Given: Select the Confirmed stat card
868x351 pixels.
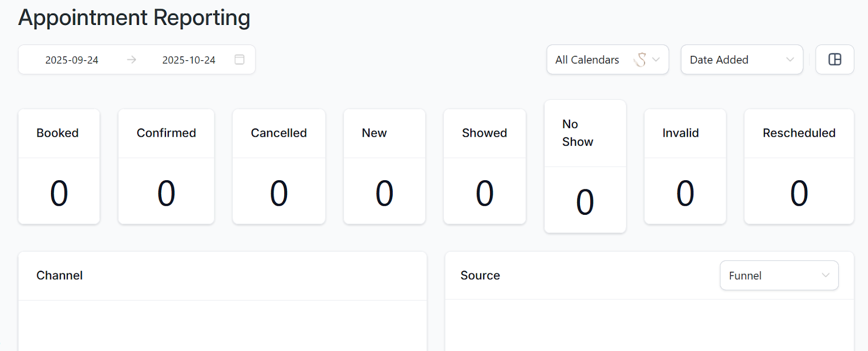Looking at the screenshot, I should pyautogui.click(x=166, y=167).
